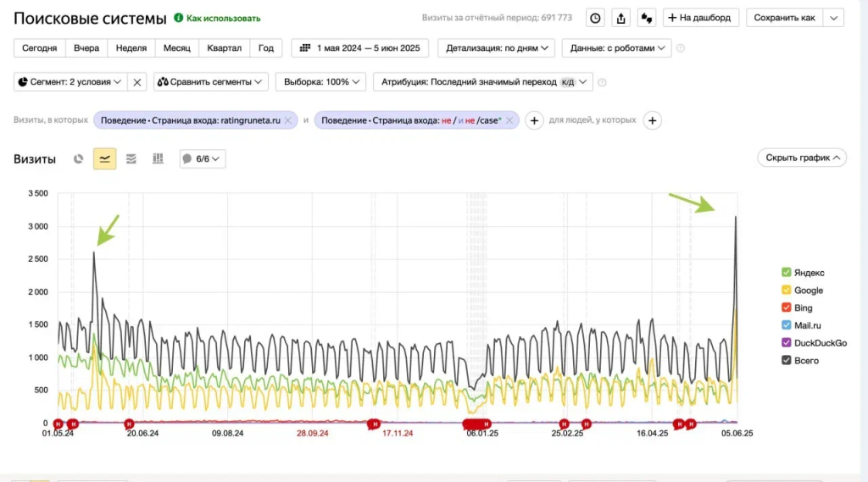The height and width of the screenshot is (482, 868).
Task: Switch to stacked area chart view
Action: pyautogui.click(x=131, y=158)
